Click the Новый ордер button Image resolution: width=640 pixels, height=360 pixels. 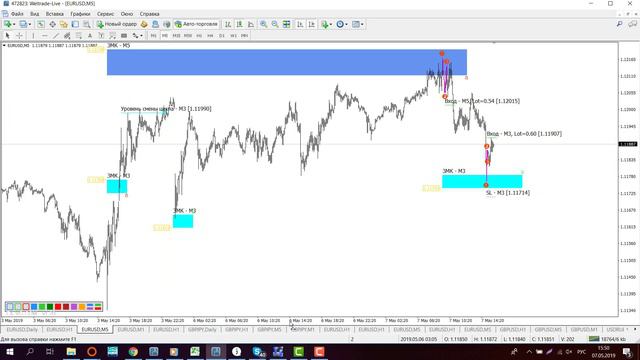tap(117, 24)
